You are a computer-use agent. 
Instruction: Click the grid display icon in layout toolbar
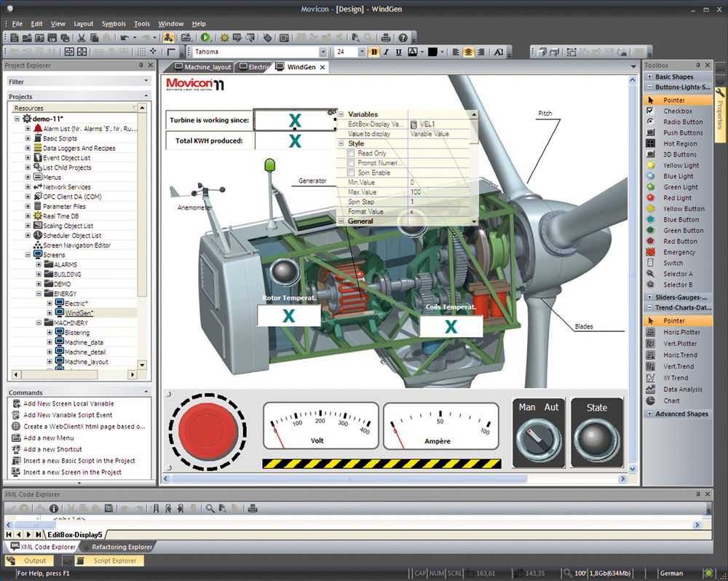[141, 52]
